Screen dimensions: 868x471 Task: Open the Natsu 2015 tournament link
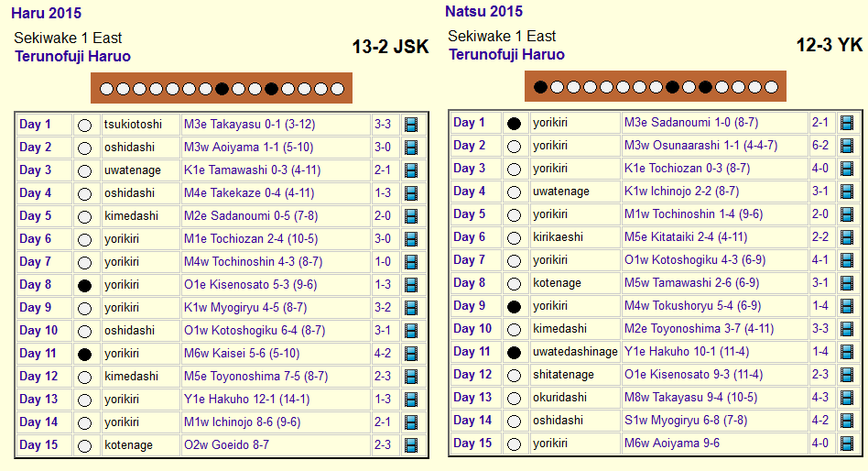483,12
